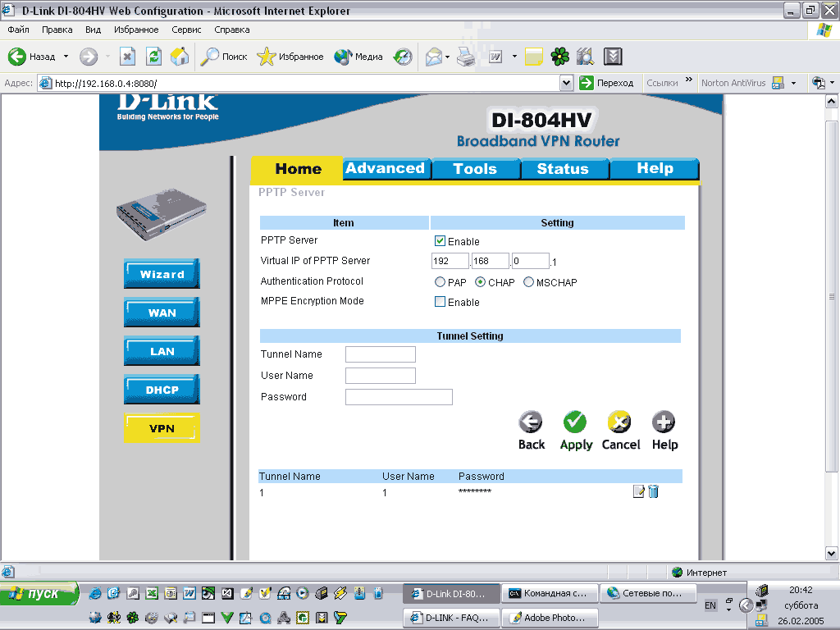Screen dimensions: 840x630
Task: Stop page loading with the Stop icon
Action: pyautogui.click(x=127, y=57)
